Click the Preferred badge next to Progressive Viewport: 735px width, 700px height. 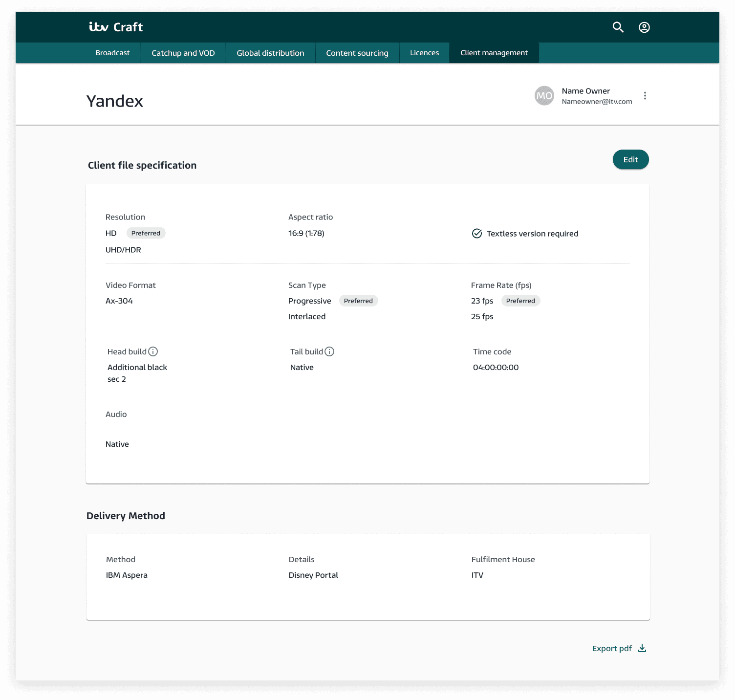(358, 301)
